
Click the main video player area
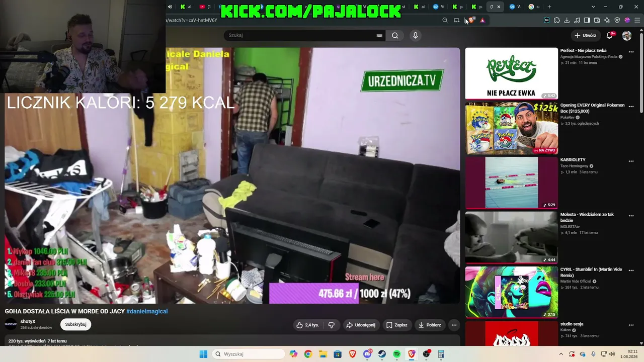pyautogui.click(x=232, y=175)
